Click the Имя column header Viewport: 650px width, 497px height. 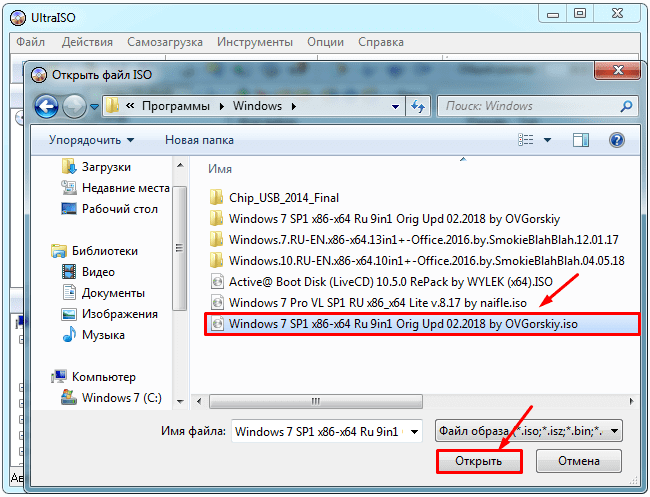coord(220,169)
